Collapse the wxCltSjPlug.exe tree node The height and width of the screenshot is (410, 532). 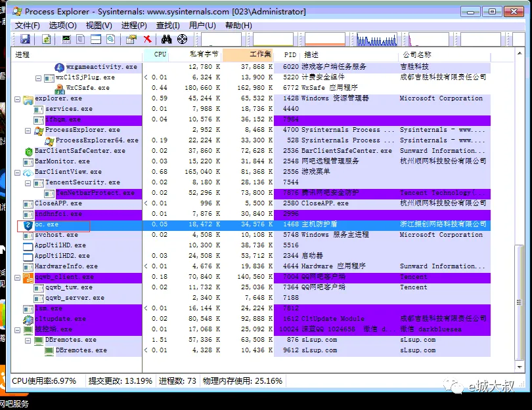[38, 78]
